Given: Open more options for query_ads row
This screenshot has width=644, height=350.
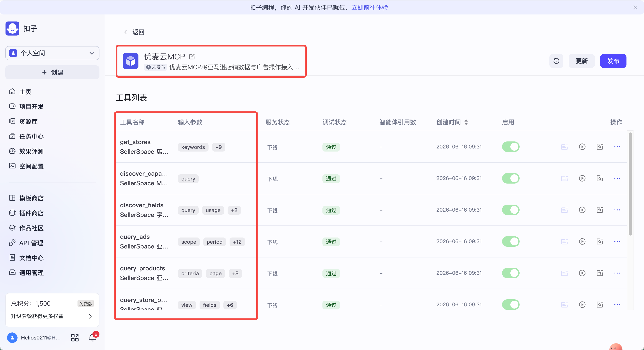Looking at the screenshot, I should [617, 241].
